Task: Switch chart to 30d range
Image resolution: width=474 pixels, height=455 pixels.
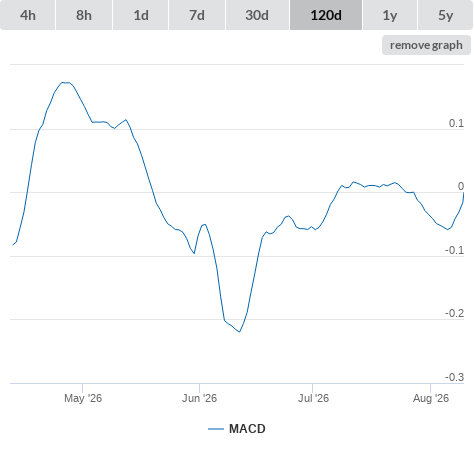Action: point(257,15)
